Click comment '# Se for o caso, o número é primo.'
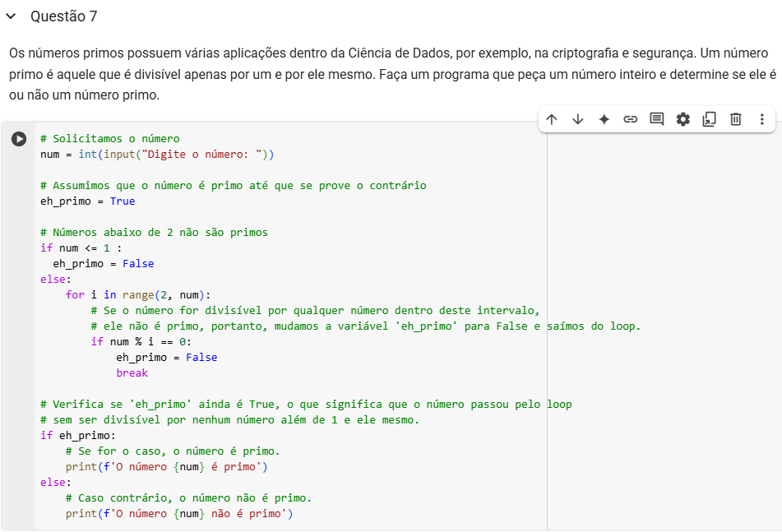Image resolution: width=782 pixels, height=532 pixels. pos(173,451)
